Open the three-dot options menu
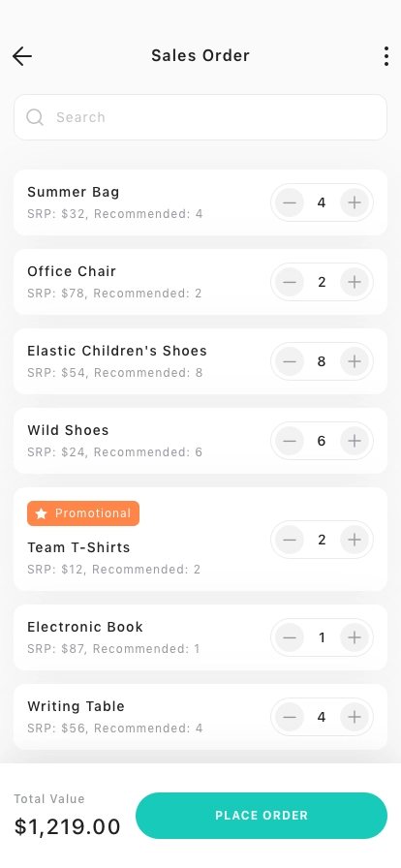The height and width of the screenshot is (868, 401). point(386,56)
